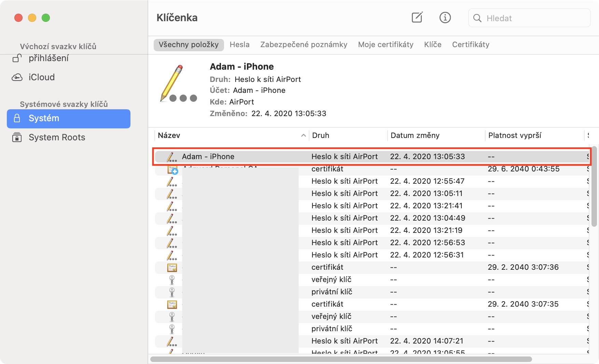Click the iCloud cloud key icon

[x=17, y=78]
